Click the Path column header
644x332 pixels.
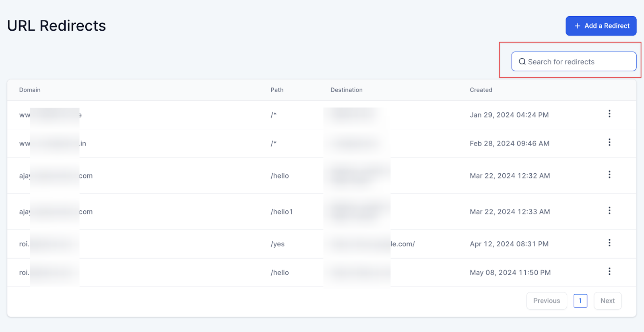point(277,90)
